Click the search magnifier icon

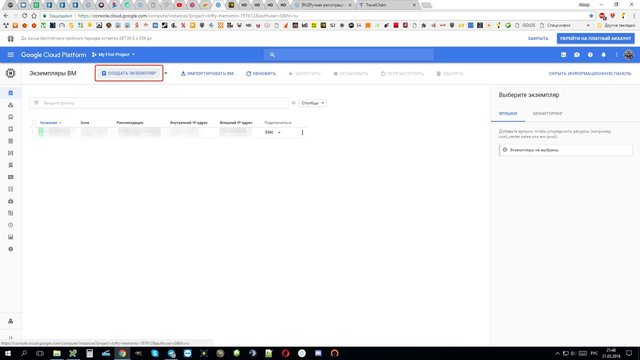[x=272, y=55]
